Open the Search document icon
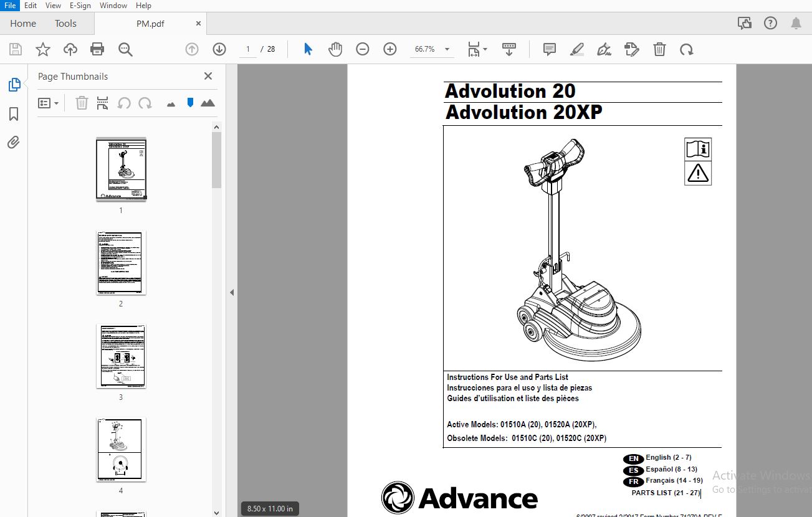This screenshot has height=517, width=812. [x=125, y=49]
